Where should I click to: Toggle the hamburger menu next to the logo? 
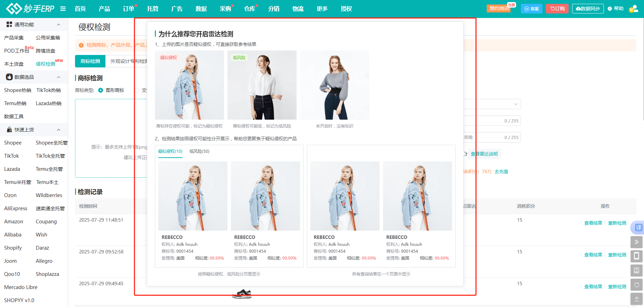(63, 9)
